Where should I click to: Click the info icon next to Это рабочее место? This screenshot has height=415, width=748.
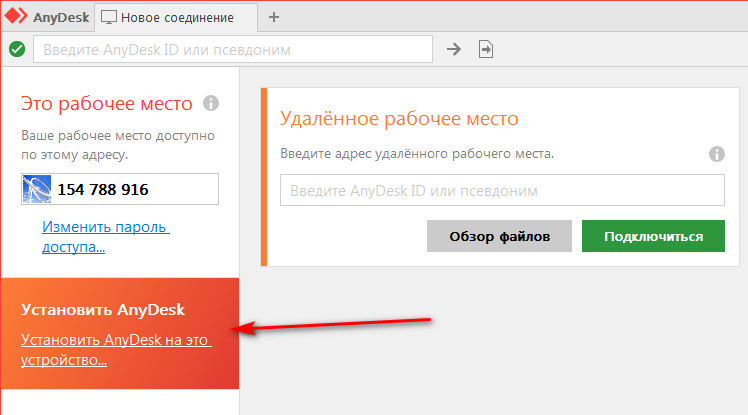pyautogui.click(x=211, y=103)
